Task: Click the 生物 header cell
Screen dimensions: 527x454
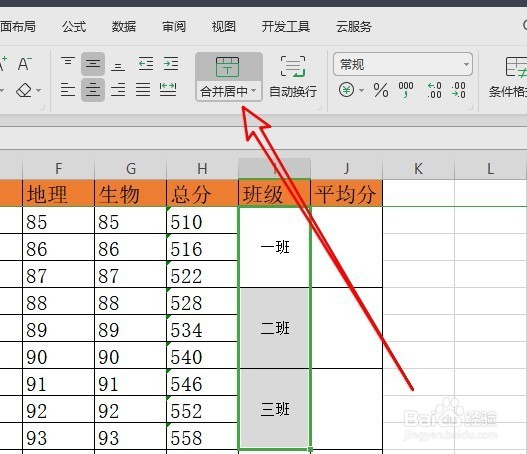Action: point(130,193)
